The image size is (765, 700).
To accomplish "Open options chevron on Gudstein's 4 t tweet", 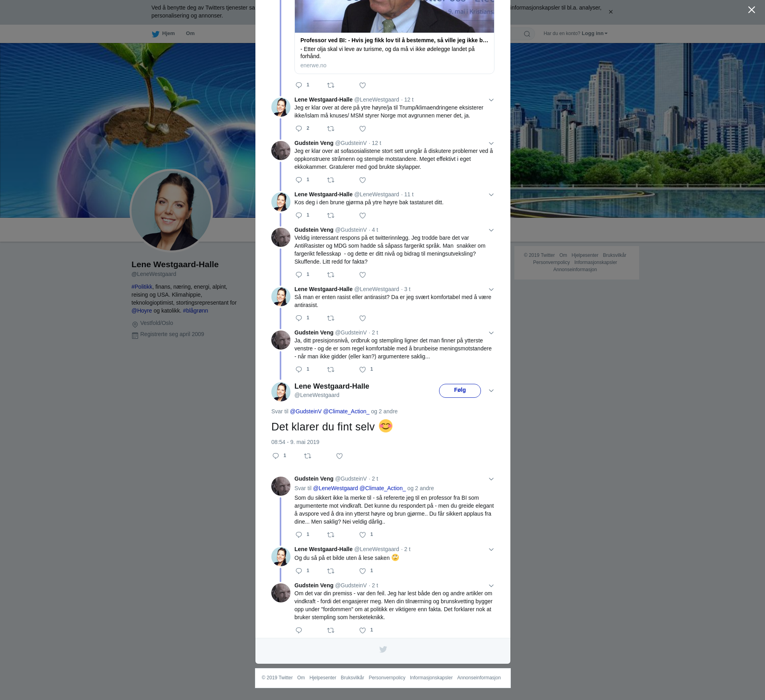I will coord(491,230).
